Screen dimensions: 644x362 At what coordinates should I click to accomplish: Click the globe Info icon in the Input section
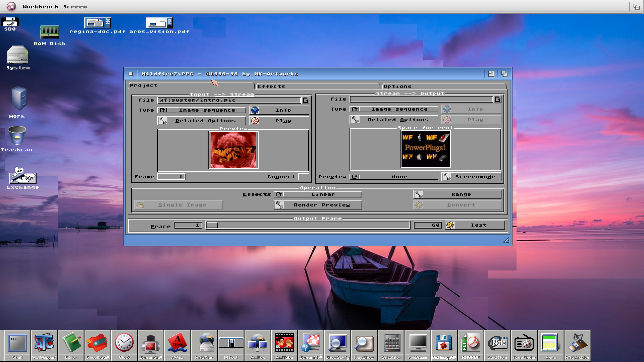pyautogui.click(x=255, y=110)
